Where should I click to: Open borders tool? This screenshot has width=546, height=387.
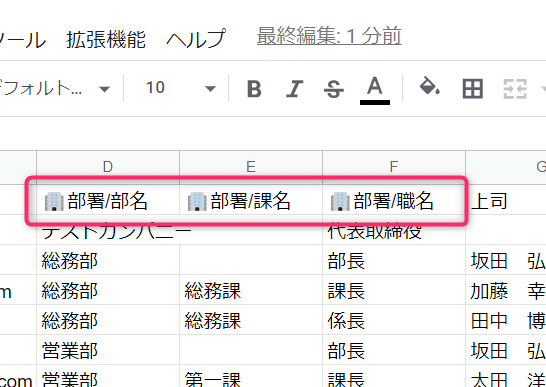pos(473,88)
